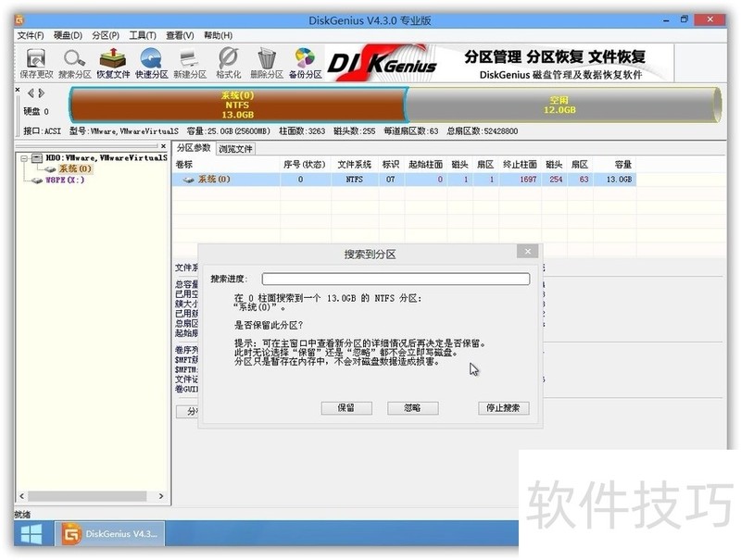
Task: Open the 帮助(H) menu
Action: 218,35
